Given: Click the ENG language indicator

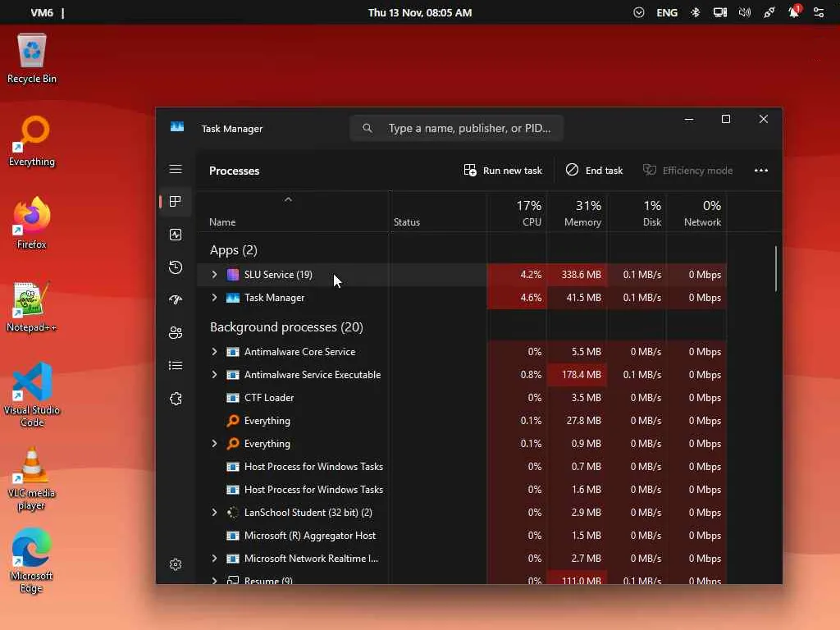Looking at the screenshot, I should 667,12.
